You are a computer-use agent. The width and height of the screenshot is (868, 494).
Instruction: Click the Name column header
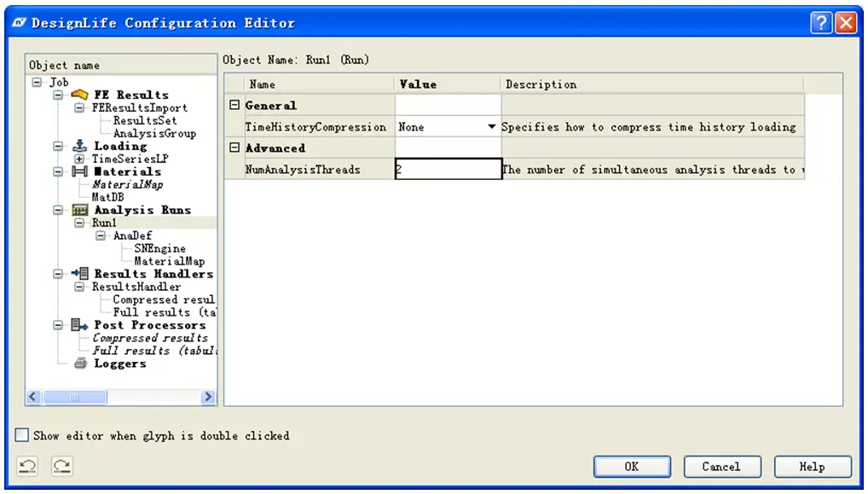(319, 84)
